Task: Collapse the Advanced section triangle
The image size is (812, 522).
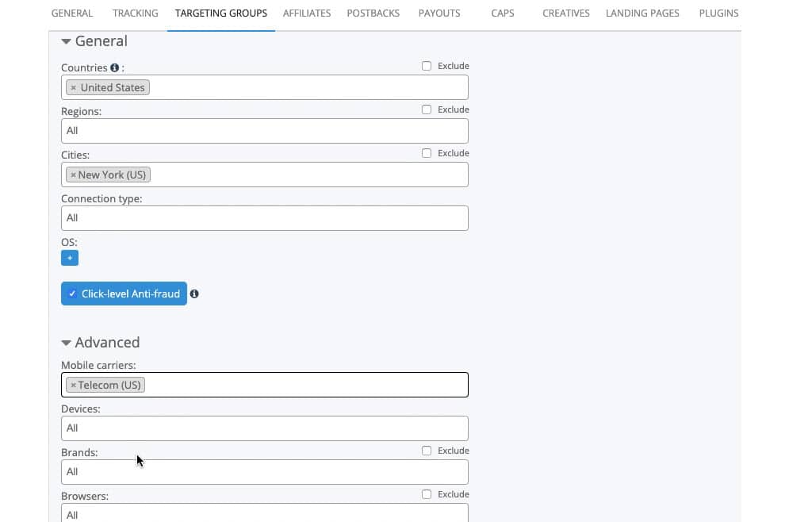Action: coord(66,343)
